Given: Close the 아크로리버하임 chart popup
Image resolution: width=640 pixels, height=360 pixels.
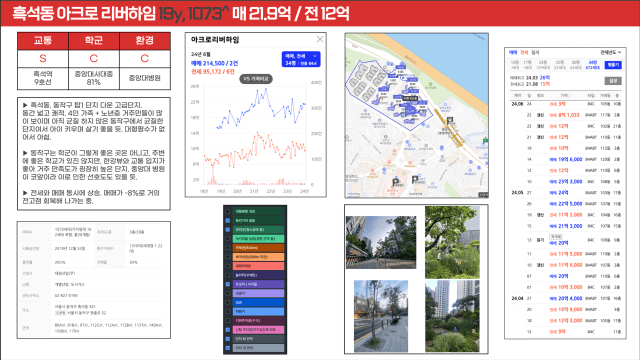Looking at the screenshot, I should 320,39.
